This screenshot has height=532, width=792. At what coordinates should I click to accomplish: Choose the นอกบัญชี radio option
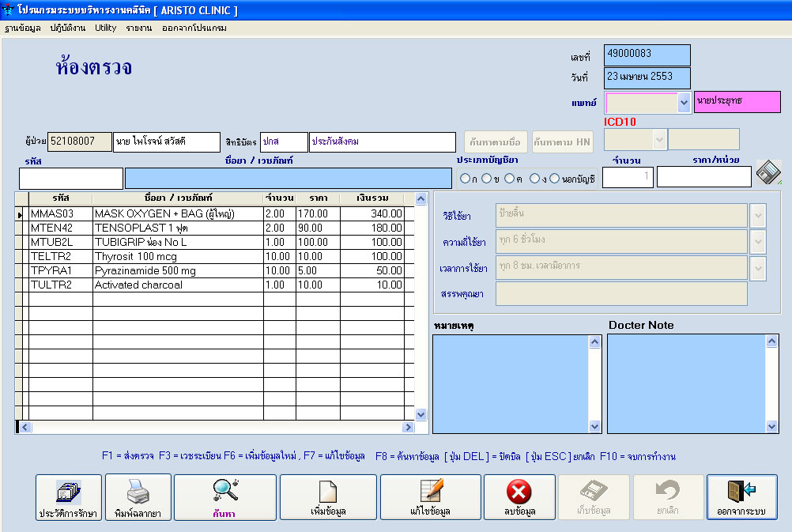(x=555, y=179)
